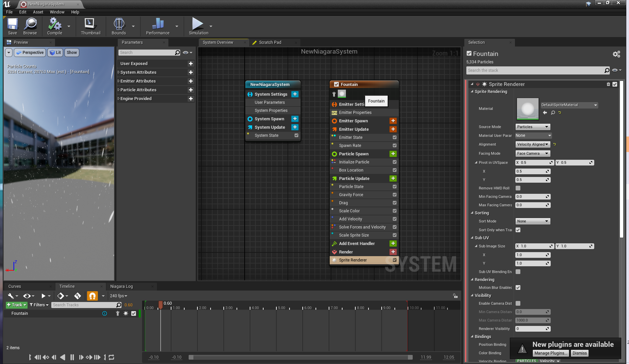Disable the Gravity Force module checkbox
The height and width of the screenshot is (364, 629).
[x=394, y=195]
